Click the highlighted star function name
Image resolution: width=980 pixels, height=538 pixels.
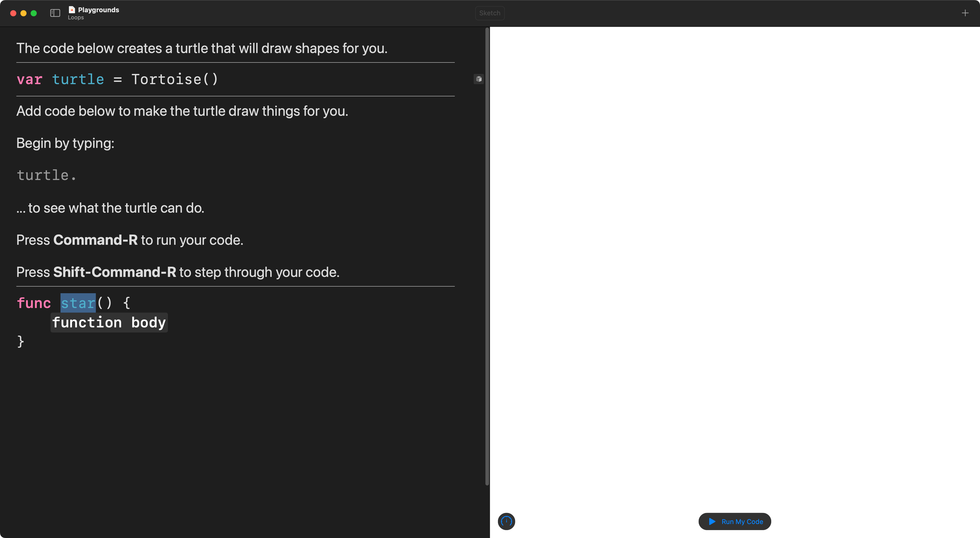tap(78, 303)
